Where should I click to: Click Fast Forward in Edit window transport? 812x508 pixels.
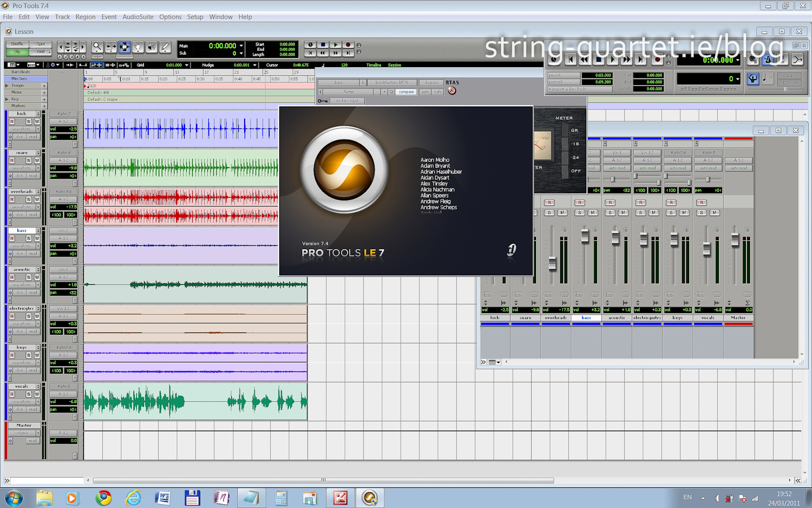(x=336, y=53)
